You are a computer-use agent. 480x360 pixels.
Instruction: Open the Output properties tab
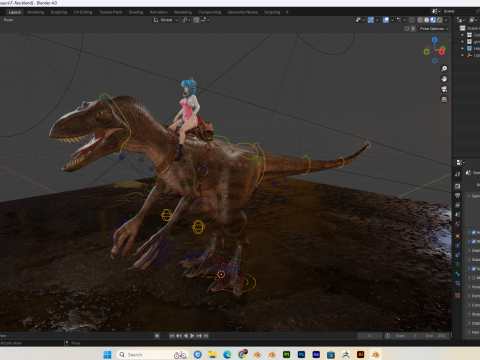pos(458,195)
